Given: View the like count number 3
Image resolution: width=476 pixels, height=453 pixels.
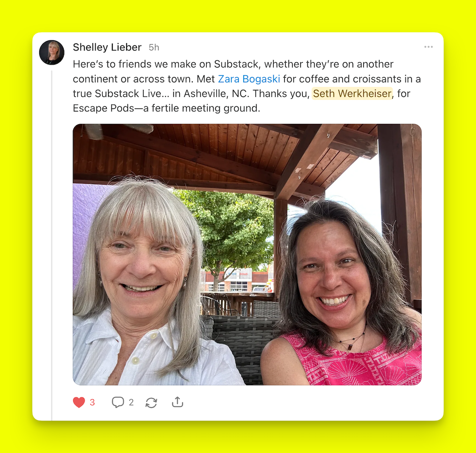Looking at the screenshot, I should (x=92, y=403).
